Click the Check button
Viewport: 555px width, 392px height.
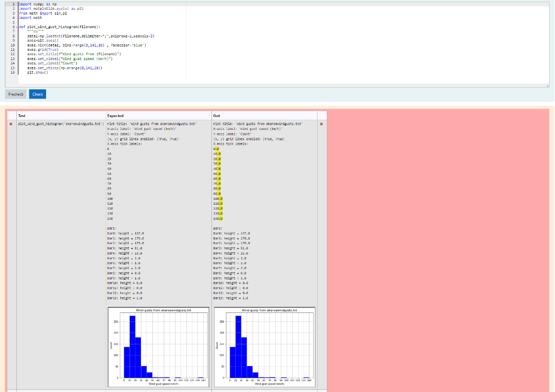37,94
